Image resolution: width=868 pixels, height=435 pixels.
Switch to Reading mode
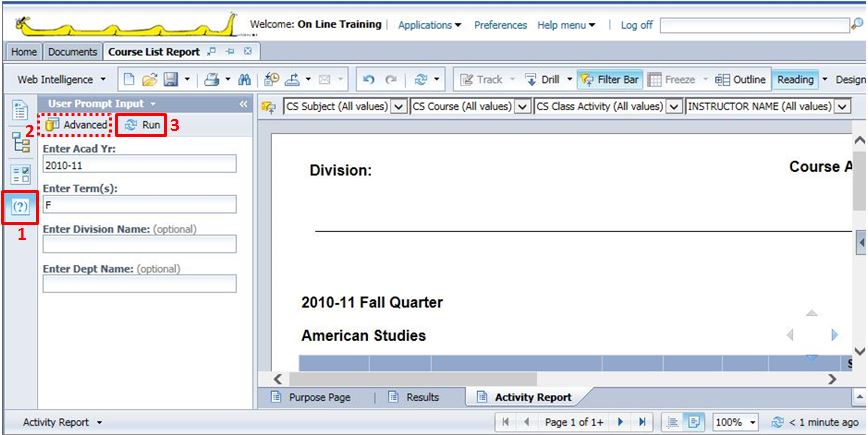click(x=795, y=80)
